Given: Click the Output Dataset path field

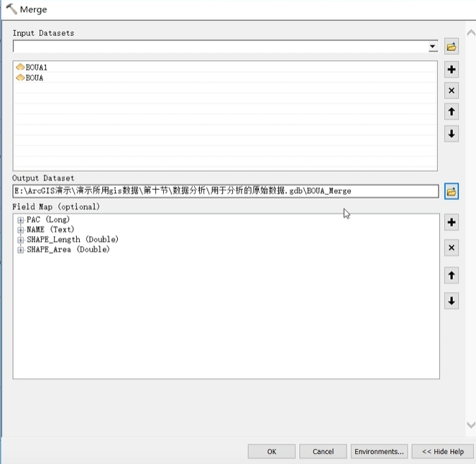Looking at the screenshot, I should (x=226, y=191).
